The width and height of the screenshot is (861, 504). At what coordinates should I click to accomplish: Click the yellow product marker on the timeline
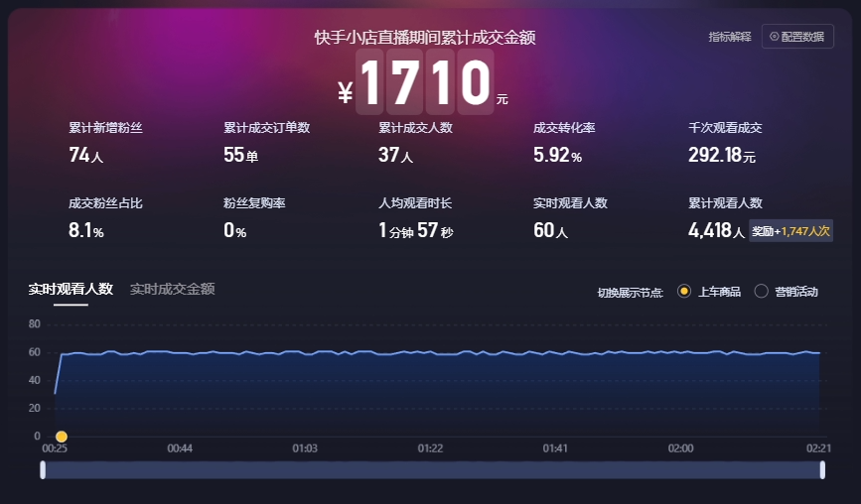pyautogui.click(x=62, y=437)
